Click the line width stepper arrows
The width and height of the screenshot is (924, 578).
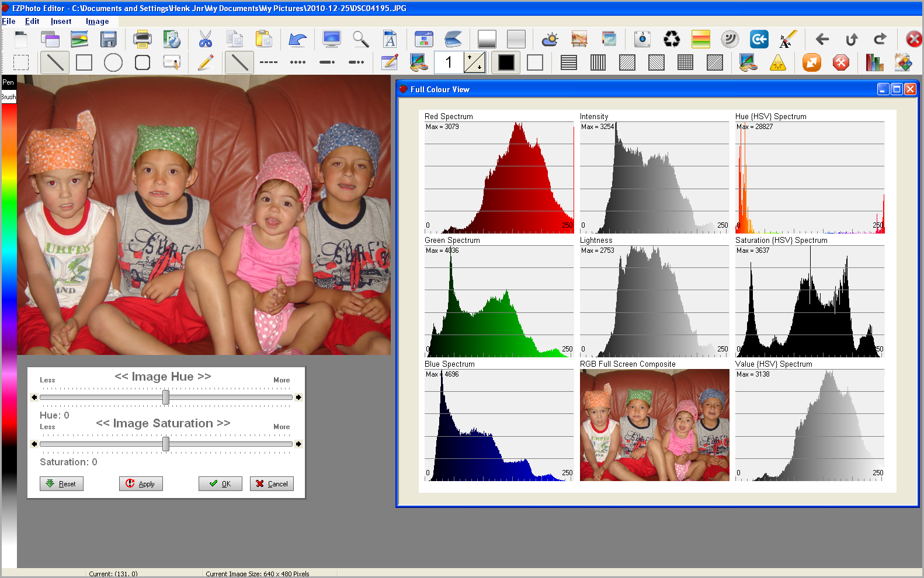474,62
